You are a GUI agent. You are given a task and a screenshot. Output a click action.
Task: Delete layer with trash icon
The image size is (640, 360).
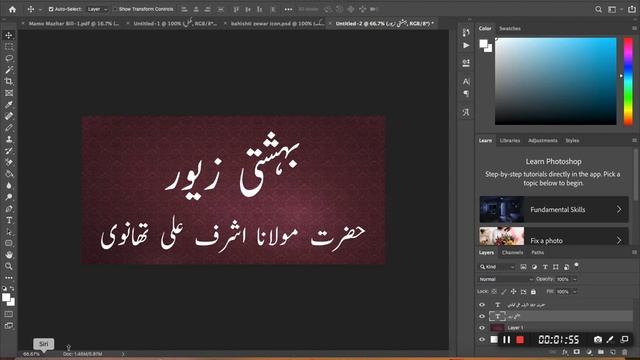(x=624, y=352)
